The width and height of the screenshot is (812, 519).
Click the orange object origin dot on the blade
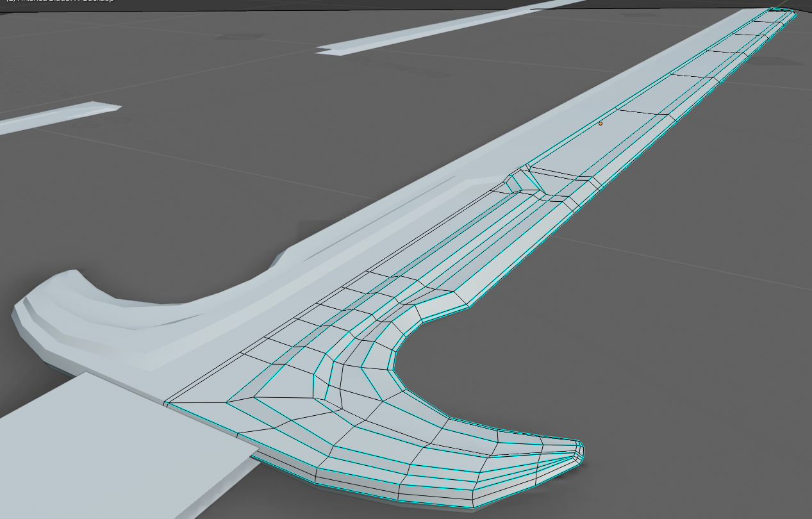[x=601, y=124]
